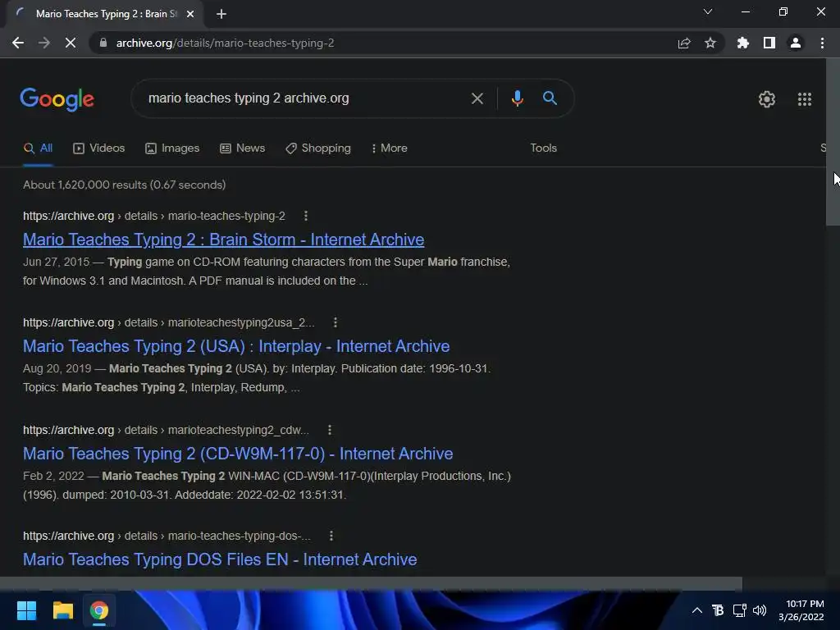The image size is (840, 630).
Task: Open options for mario-teaches-typing-dos result
Action: pos(331,536)
